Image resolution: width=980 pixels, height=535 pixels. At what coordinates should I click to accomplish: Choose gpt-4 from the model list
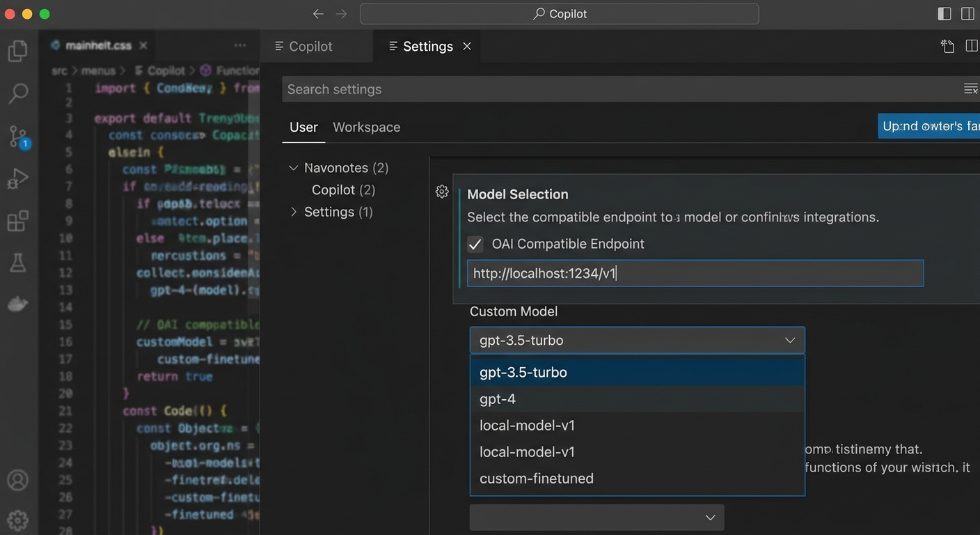637,399
